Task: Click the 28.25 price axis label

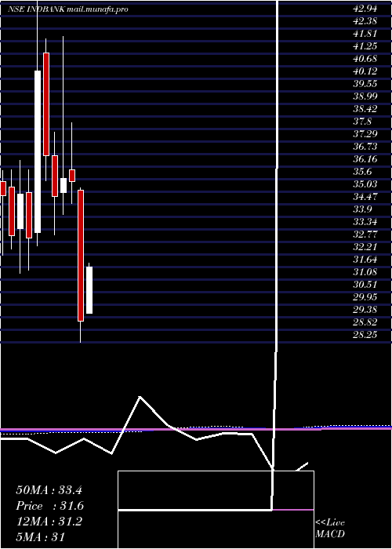Action: [365, 335]
